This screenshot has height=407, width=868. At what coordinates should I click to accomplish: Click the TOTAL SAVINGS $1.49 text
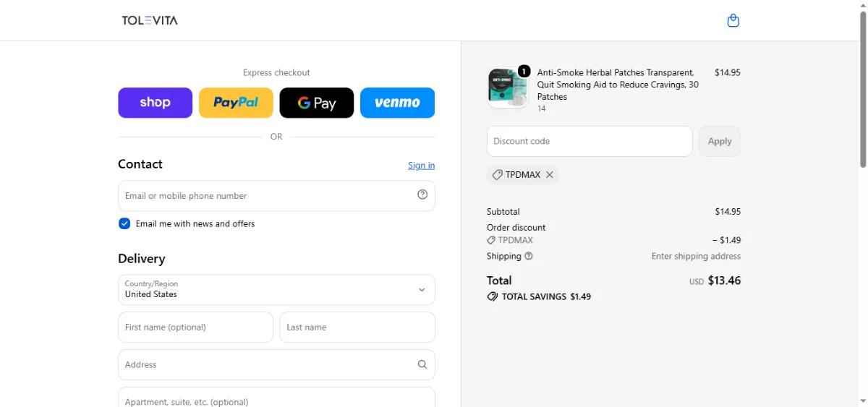[546, 296]
